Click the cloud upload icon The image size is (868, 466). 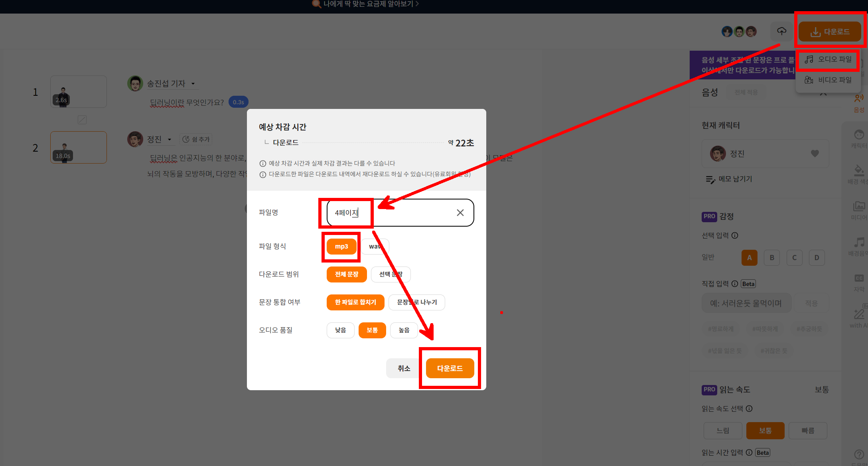click(x=781, y=31)
